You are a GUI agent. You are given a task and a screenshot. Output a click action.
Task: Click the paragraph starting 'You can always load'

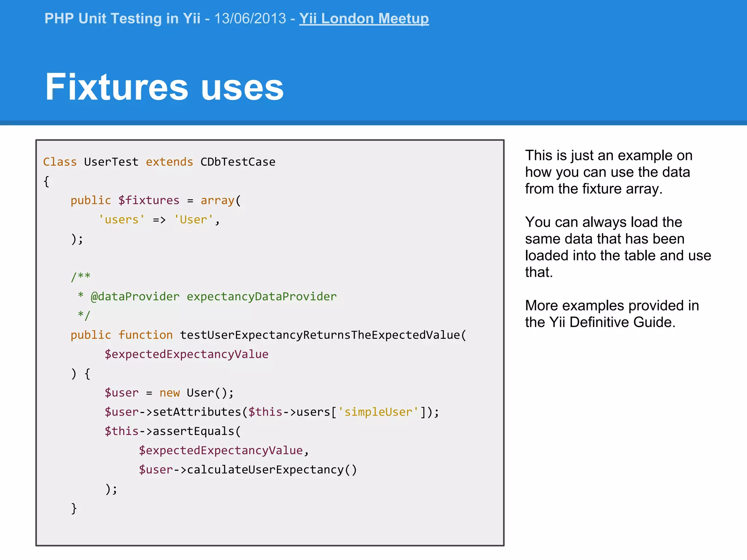(x=618, y=247)
